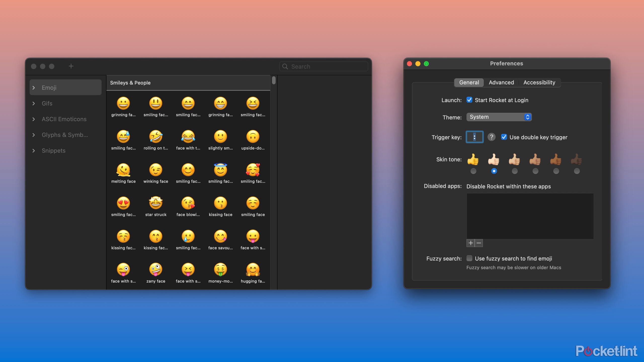
Task: Open the Theme System dropdown
Action: pos(499,117)
